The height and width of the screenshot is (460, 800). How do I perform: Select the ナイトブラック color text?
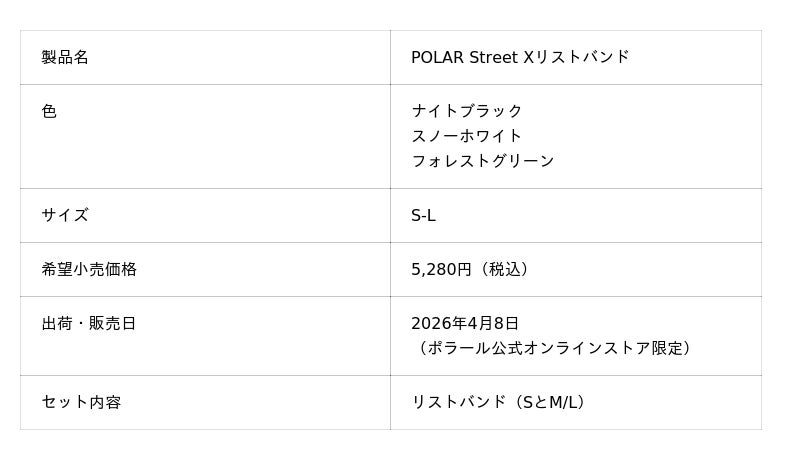pos(467,111)
